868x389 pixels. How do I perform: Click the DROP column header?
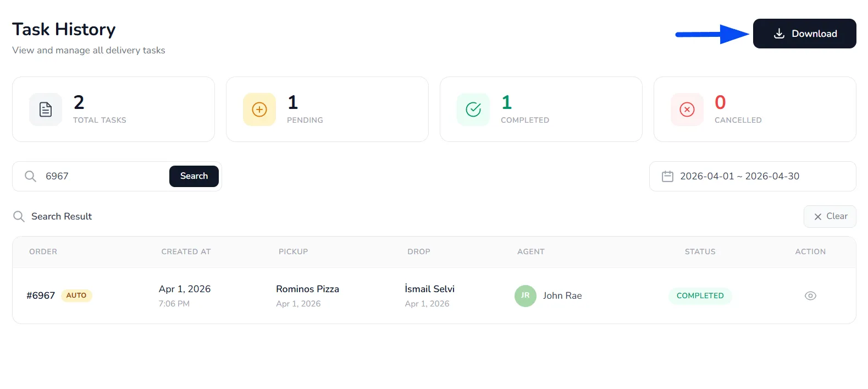tap(418, 251)
